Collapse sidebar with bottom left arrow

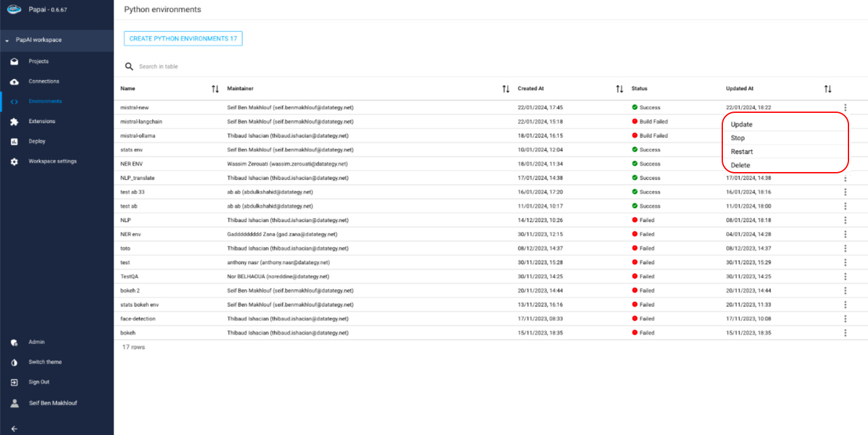coord(15,429)
